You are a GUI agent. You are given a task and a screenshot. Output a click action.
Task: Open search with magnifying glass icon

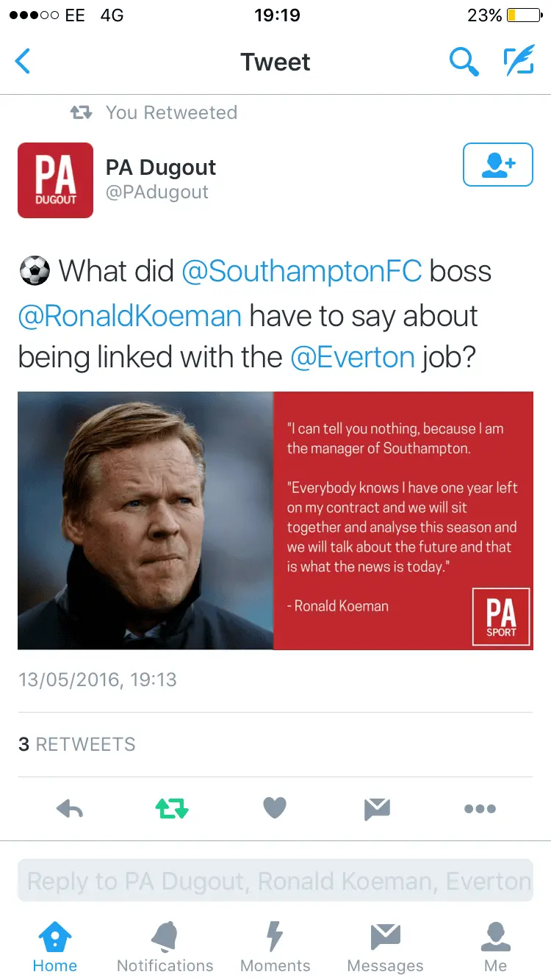pyautogui.click(x=464, y=62)
